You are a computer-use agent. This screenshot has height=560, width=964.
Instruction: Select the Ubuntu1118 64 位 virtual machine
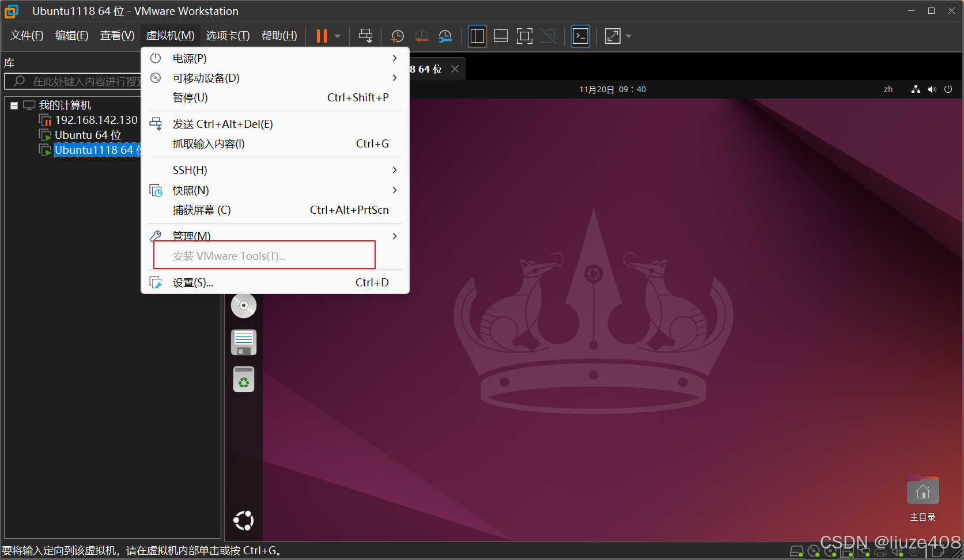coord(97,150)
